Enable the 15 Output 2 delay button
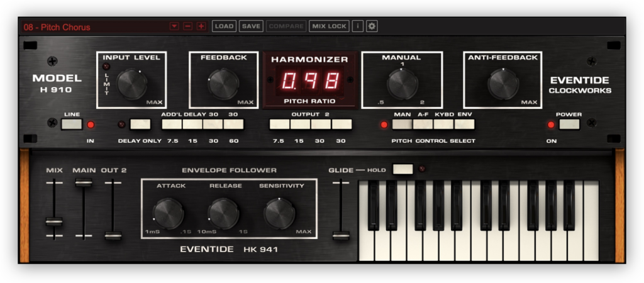644x283 pixels. click(x=301, y=124)
